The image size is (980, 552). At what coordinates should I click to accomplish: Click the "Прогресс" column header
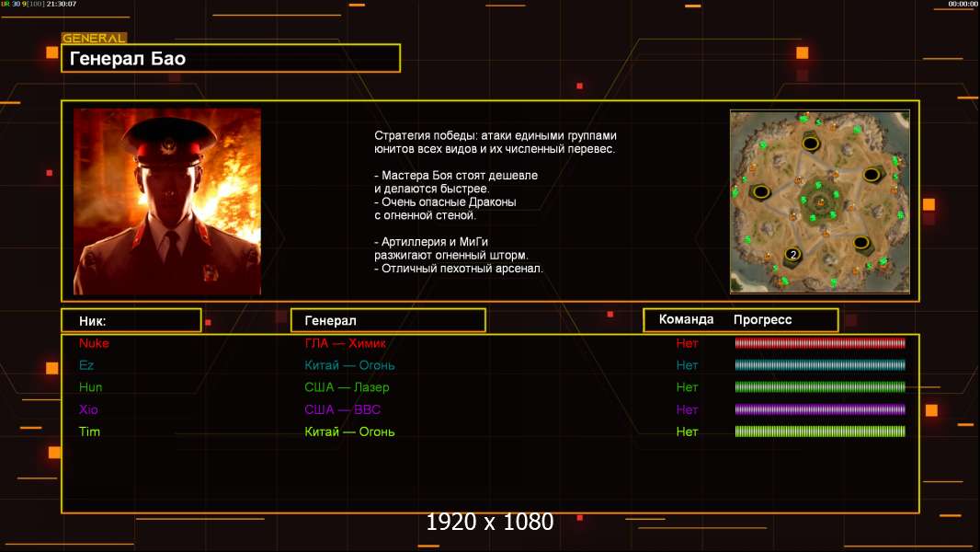[762, 319]
